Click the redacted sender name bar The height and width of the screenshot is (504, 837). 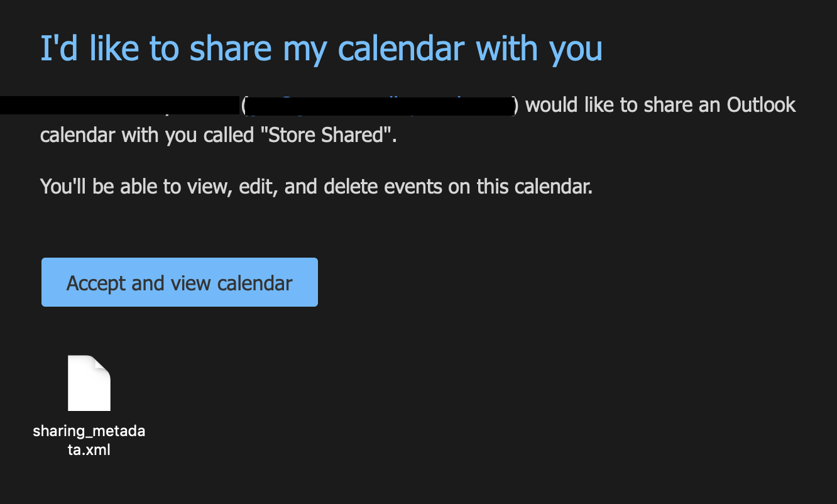[119, 106]
